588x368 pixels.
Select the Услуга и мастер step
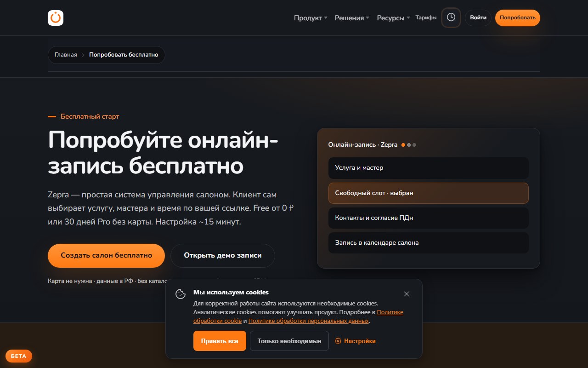[428, 168]
